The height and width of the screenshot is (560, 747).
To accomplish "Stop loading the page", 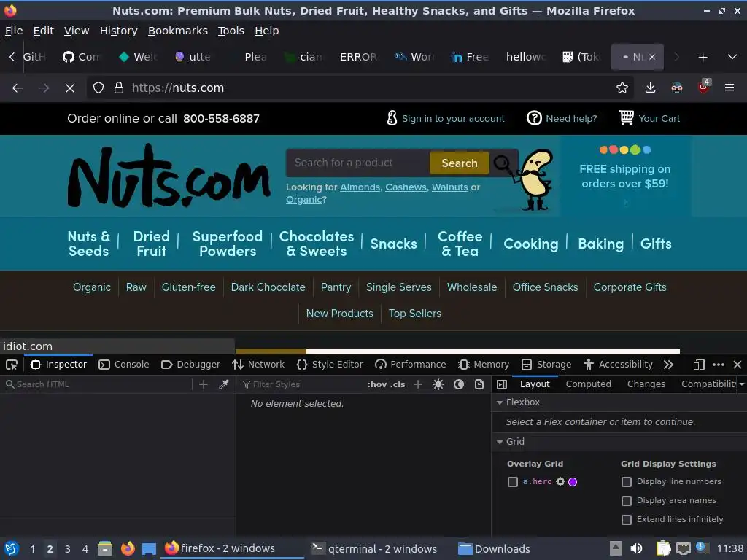I will click(x=70, y=88).
